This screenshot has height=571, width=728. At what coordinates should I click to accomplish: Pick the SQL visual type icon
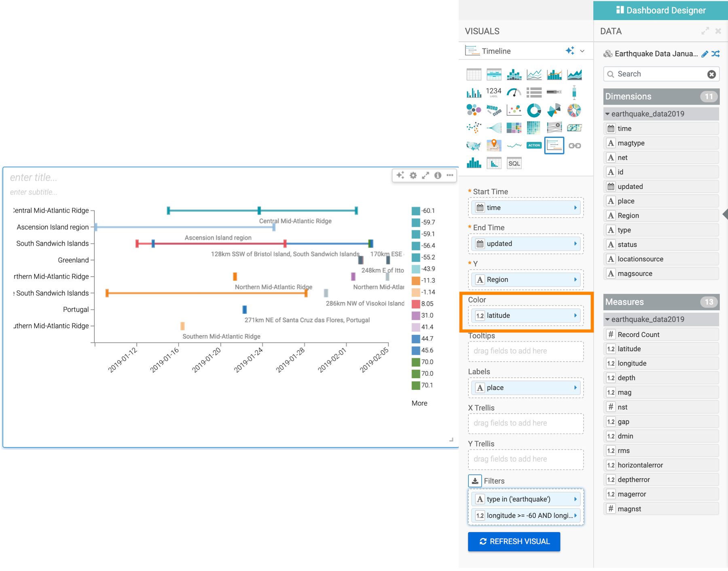(x=514, y=163)
